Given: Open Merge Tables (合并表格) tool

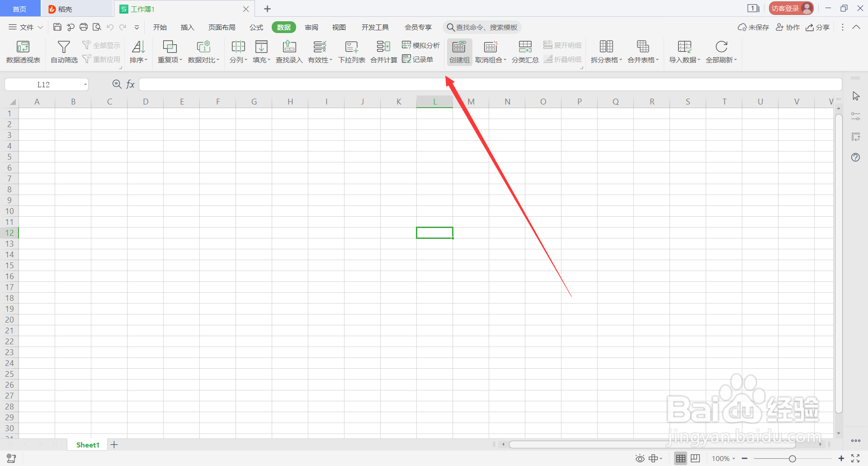Looking at the screenshot, I should coord(643,52).
